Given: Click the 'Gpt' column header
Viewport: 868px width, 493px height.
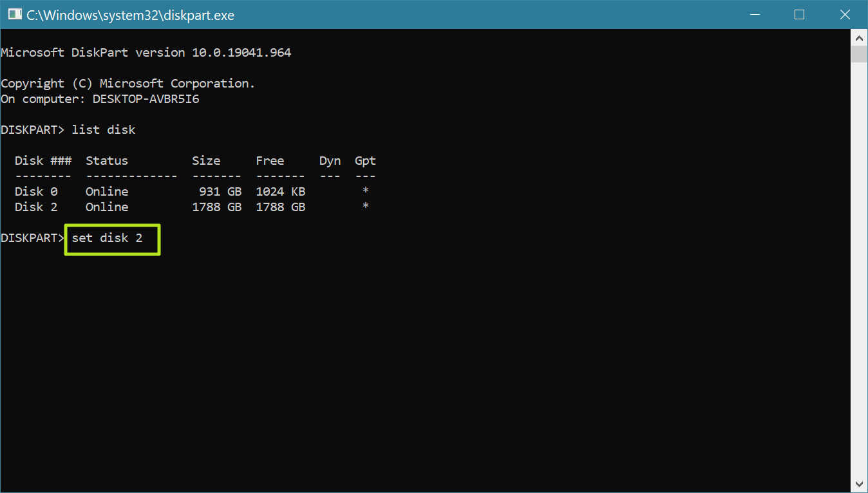Looking at the screenshot, I should pyautogui.click(x=365, y=161).
